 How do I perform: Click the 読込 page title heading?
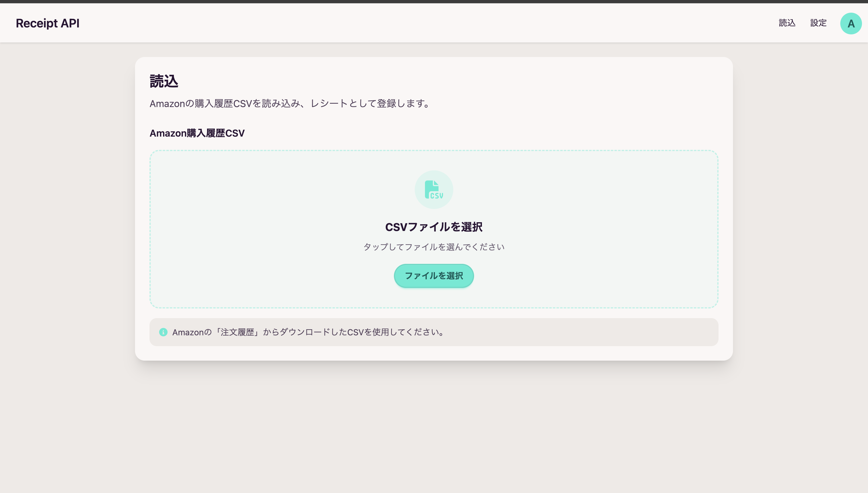coord(164,81)
